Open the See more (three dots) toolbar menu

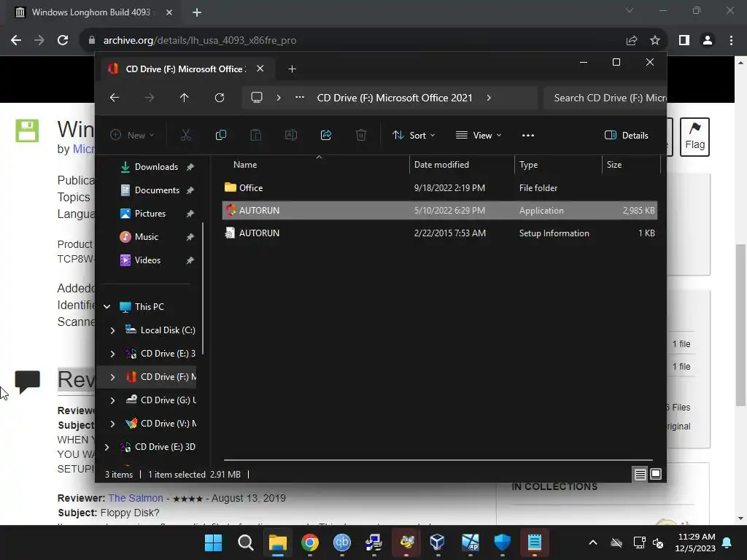[x=528, y=135]
